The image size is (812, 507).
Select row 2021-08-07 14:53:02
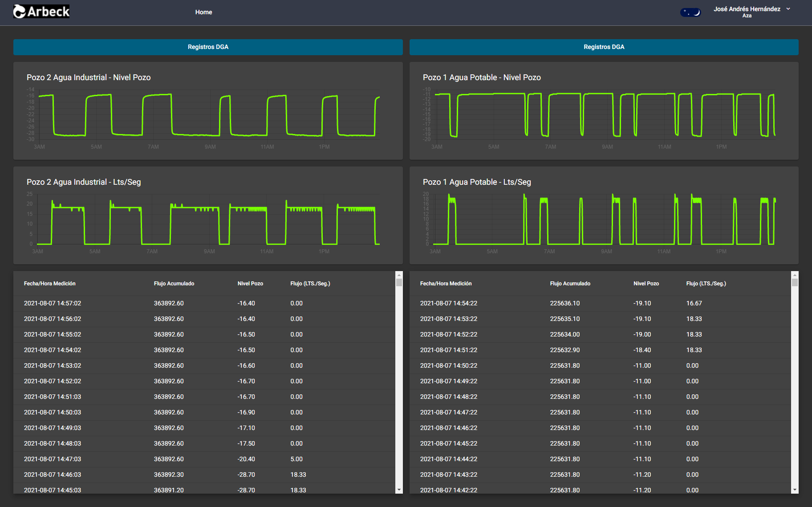204,365
